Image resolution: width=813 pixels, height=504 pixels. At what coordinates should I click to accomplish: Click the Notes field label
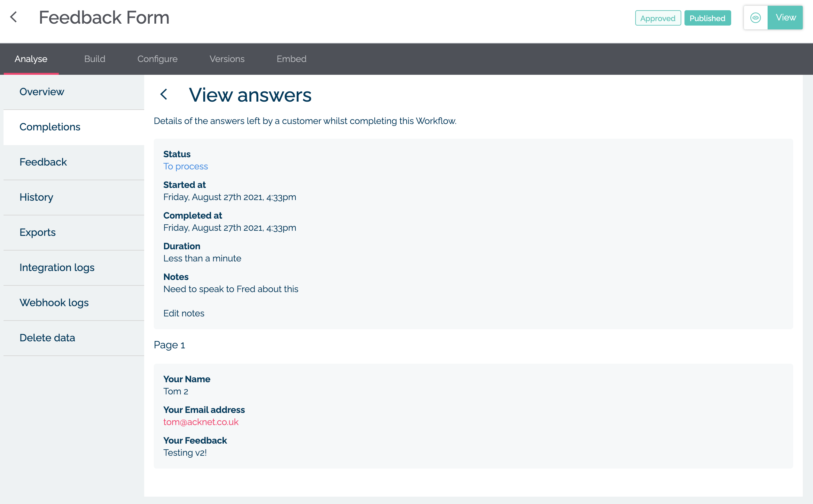176,277
